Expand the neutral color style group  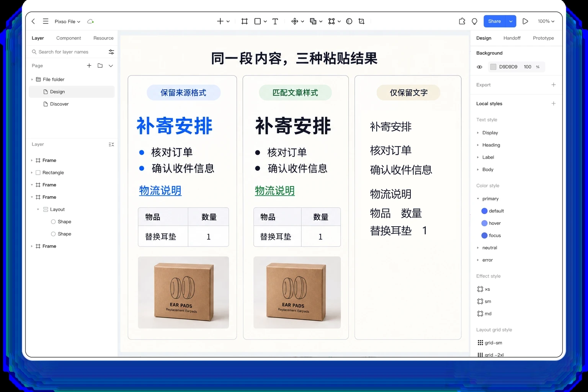(x=478, y=248)
